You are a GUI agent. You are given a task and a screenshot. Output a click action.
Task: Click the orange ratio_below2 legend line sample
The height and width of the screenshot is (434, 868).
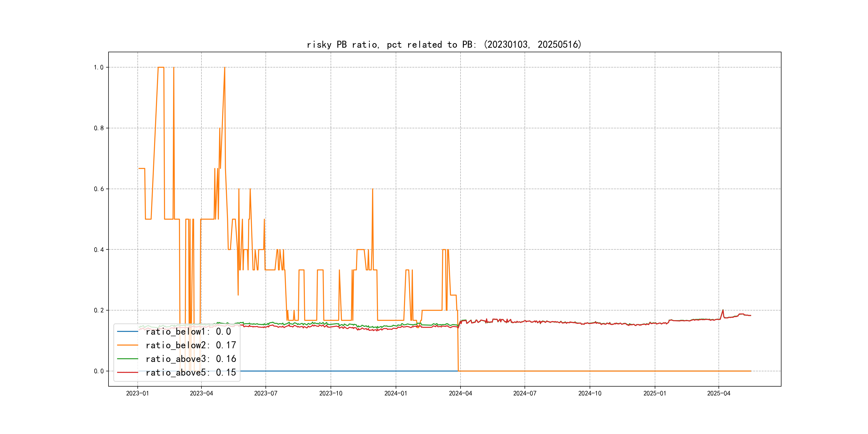[x=127, y=345]
